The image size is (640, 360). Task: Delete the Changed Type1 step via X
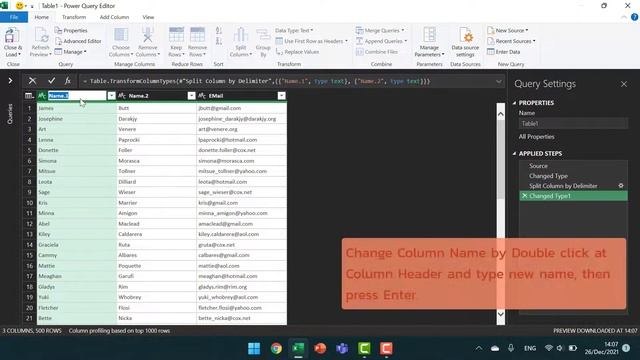pos(524,196)
